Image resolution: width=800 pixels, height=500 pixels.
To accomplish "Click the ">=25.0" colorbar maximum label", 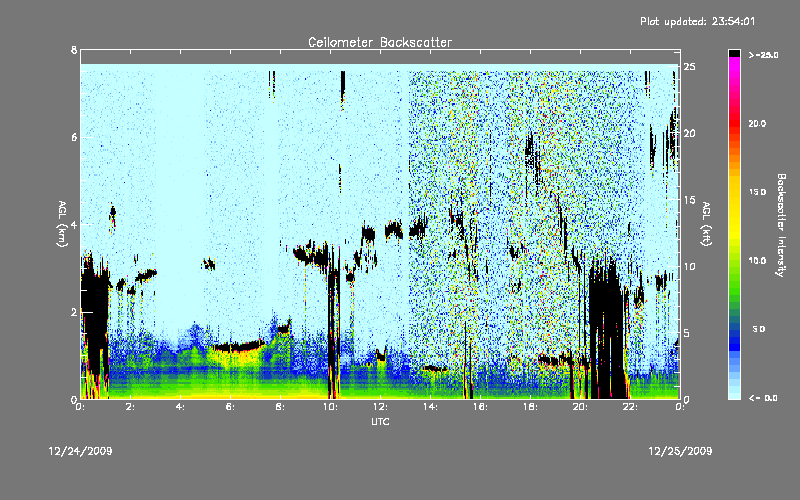I will pos(763,55).
